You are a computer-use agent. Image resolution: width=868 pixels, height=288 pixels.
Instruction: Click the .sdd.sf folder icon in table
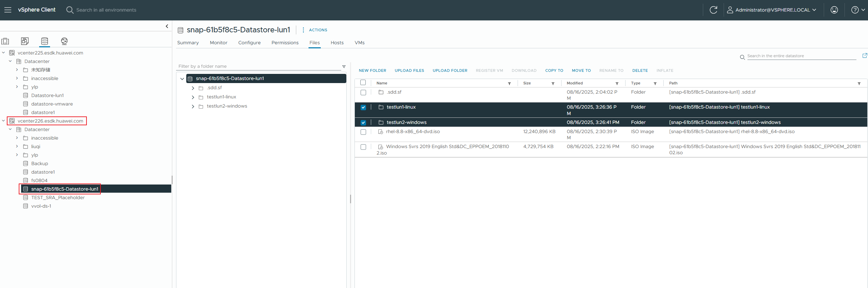point(381,92)
